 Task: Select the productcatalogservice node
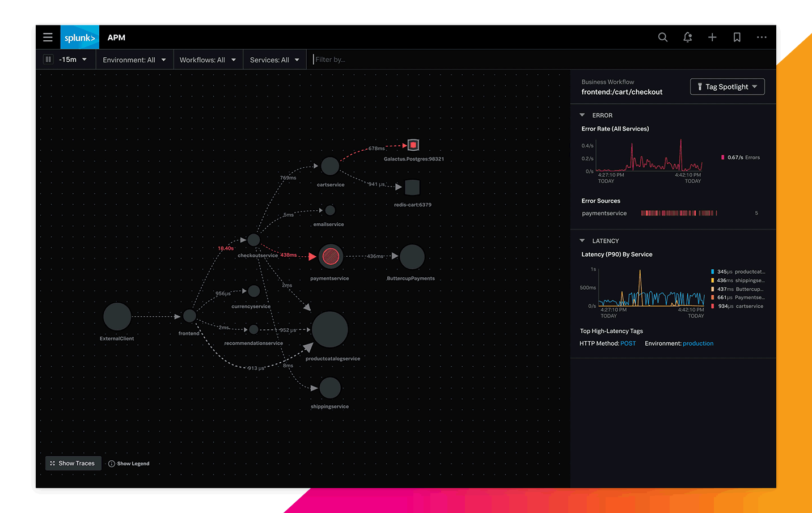pos(330,329)
